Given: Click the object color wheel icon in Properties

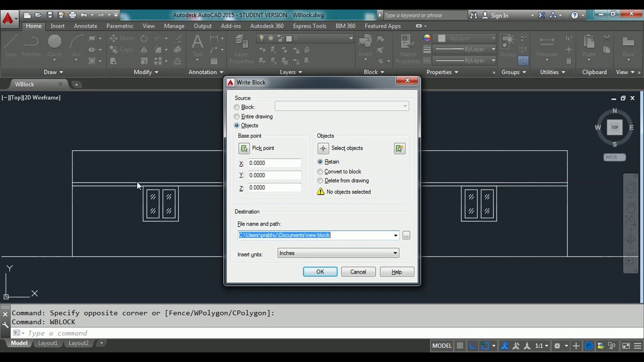Looking at the screenshot, I should click(x=427, y=38).
